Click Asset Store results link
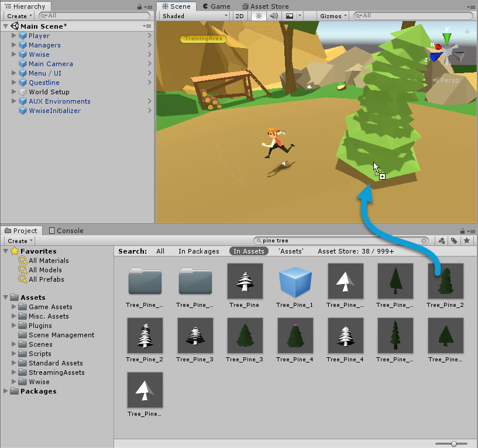Image resolution: width=478 pixels, height=448 pixels. 356,251
